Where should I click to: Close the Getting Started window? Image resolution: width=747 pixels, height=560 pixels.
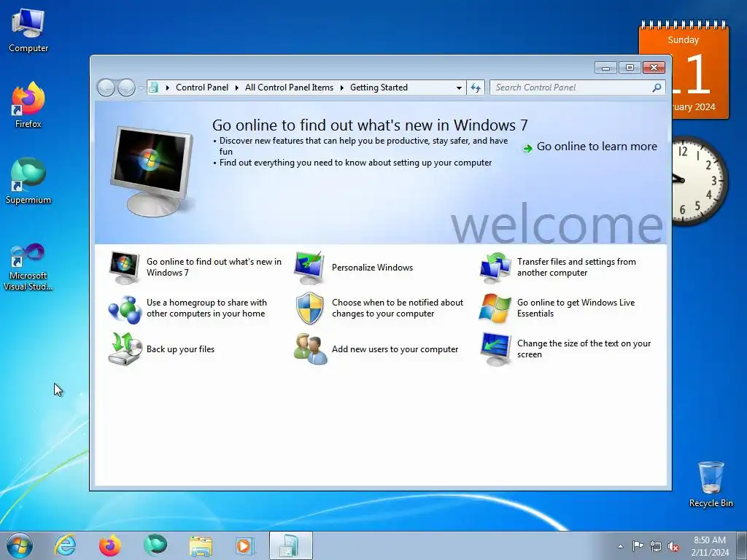[x=654, y=68]
